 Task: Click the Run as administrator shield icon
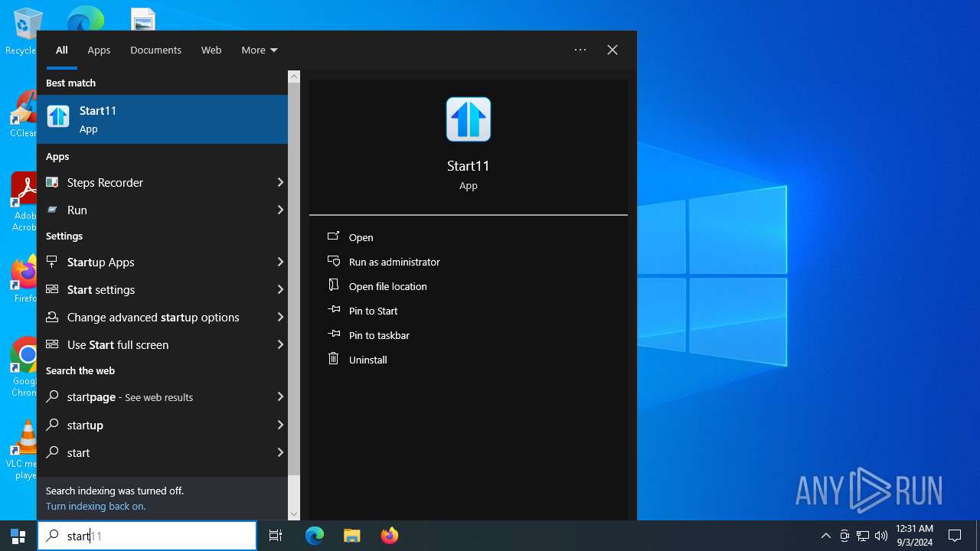click(x=333, y=261)
